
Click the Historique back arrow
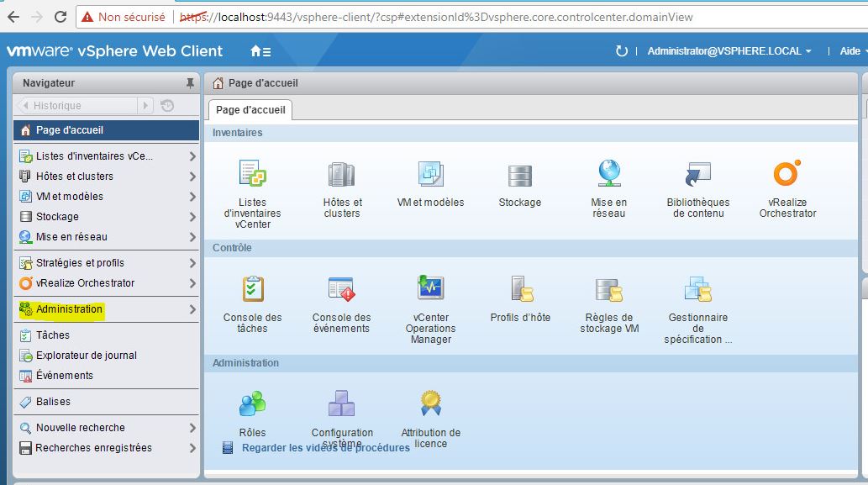[x=25, y=105]
